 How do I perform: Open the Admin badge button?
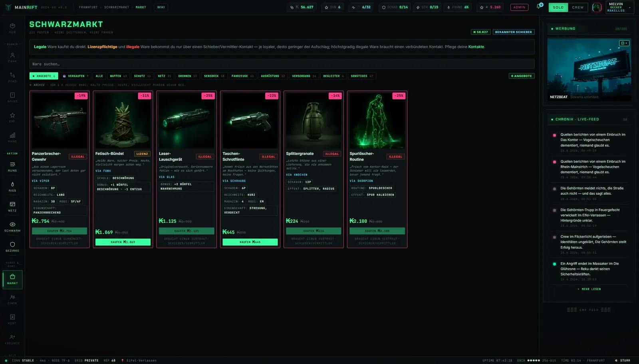(x=519, y=7)
